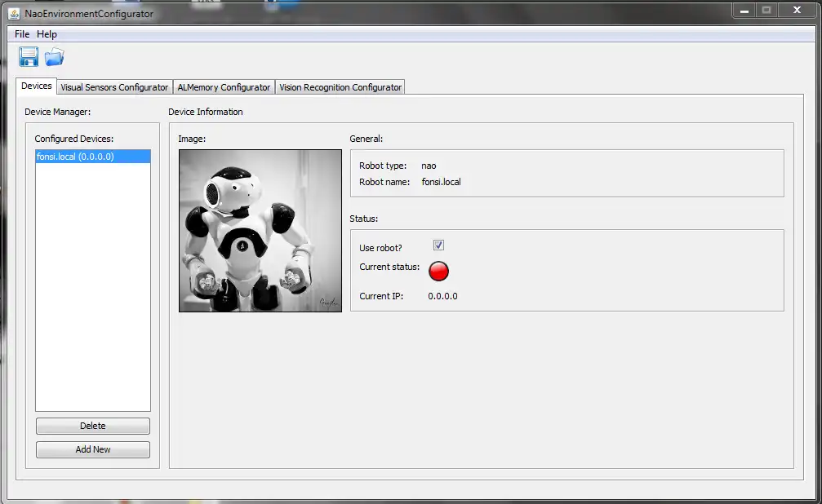Click the Current IP value 0.0.0.0

click(x=442, y=296)
